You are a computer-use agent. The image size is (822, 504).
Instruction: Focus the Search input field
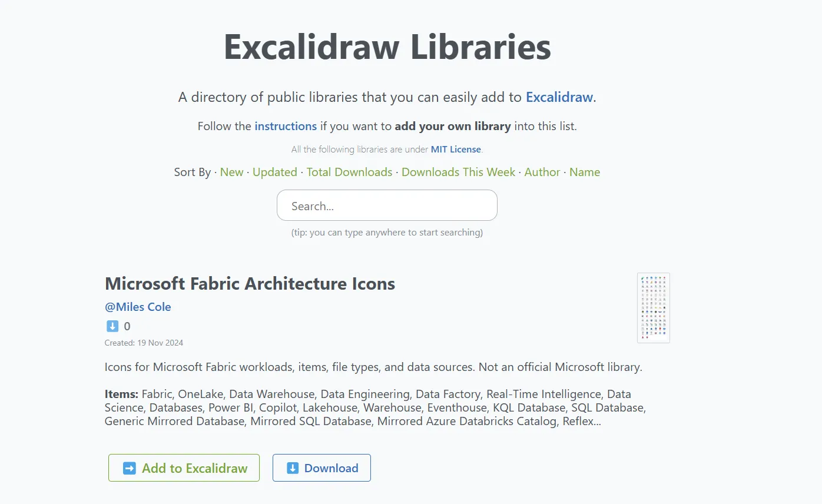tap(387, 205)
